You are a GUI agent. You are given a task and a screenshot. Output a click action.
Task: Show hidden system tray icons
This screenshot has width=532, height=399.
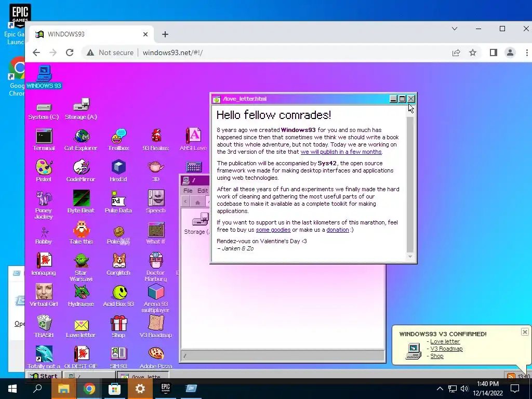coord(440,389)
